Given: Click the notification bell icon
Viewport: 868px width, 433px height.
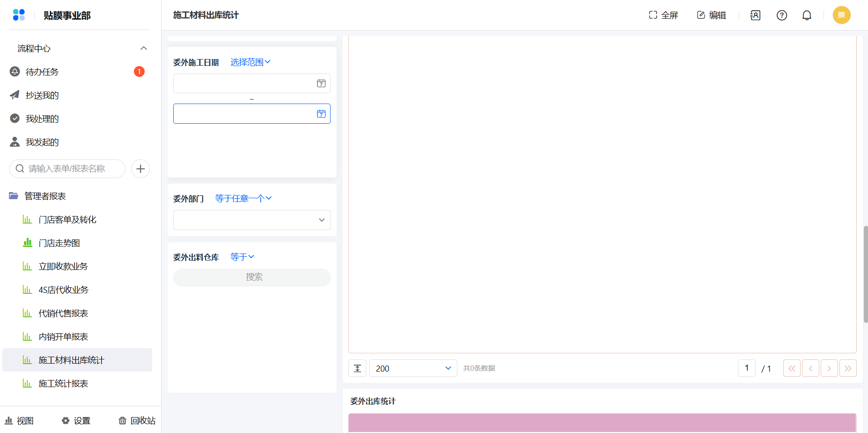Looking at the screenshot, I should pos(807,15).
